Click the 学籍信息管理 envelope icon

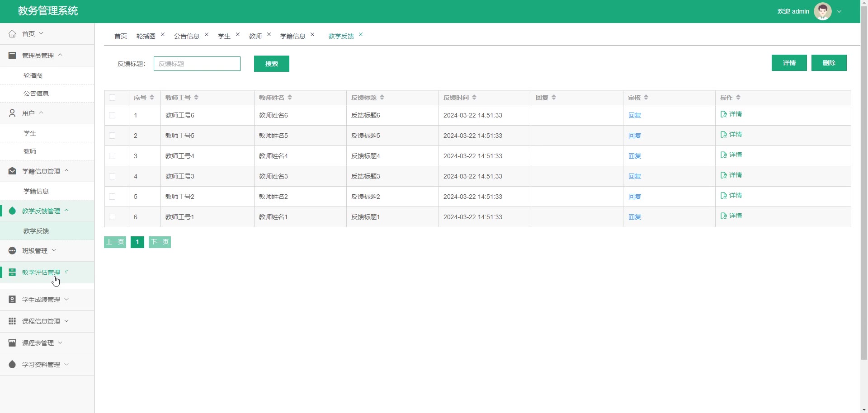[12, 171]
